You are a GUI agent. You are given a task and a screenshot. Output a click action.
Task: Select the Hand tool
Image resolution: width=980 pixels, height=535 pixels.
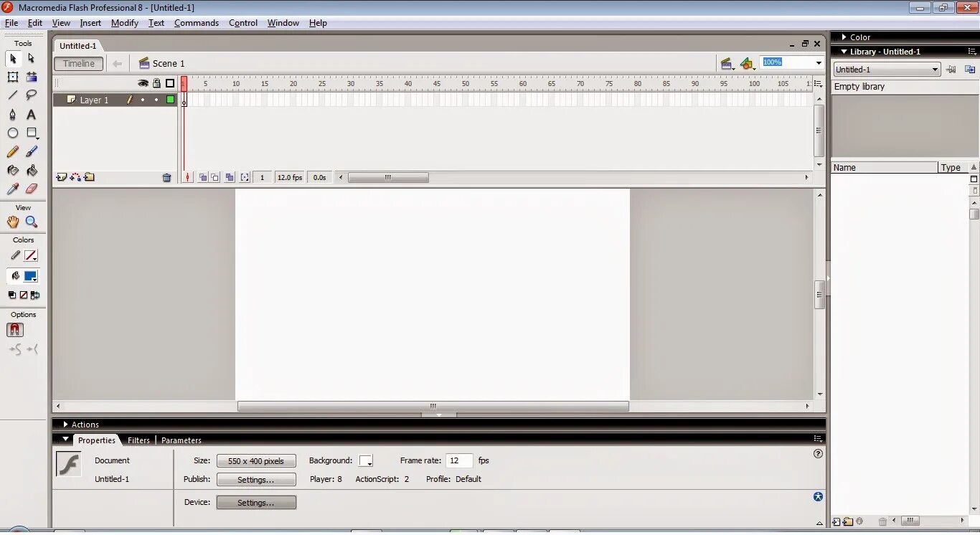point(13,222)
